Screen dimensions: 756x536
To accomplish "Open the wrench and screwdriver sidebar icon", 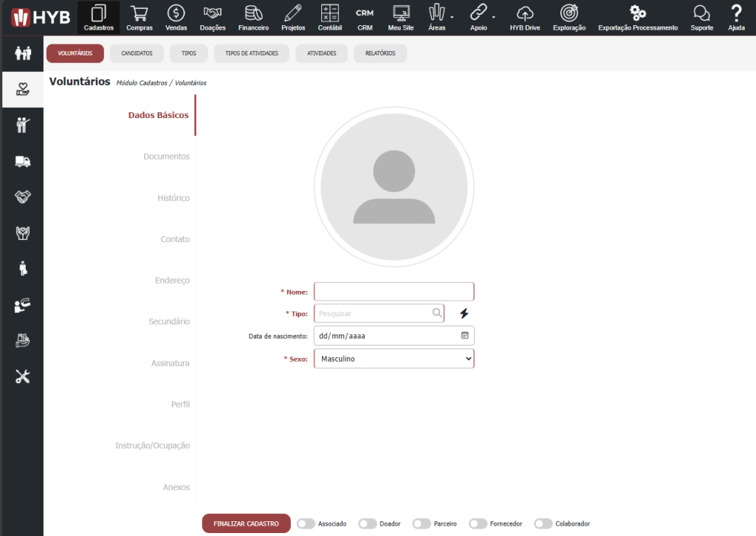I will pos(22,377).
